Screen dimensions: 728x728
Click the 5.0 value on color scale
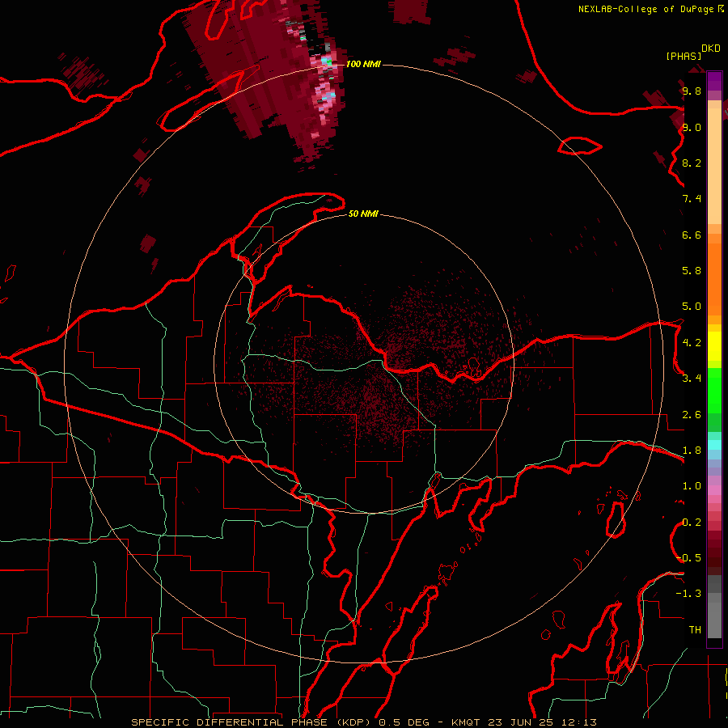pos(692,307)
